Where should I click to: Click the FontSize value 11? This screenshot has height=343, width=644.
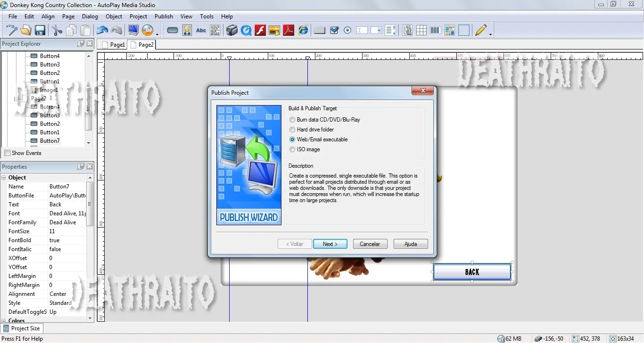pyautogui.click(x=67, y=231)
